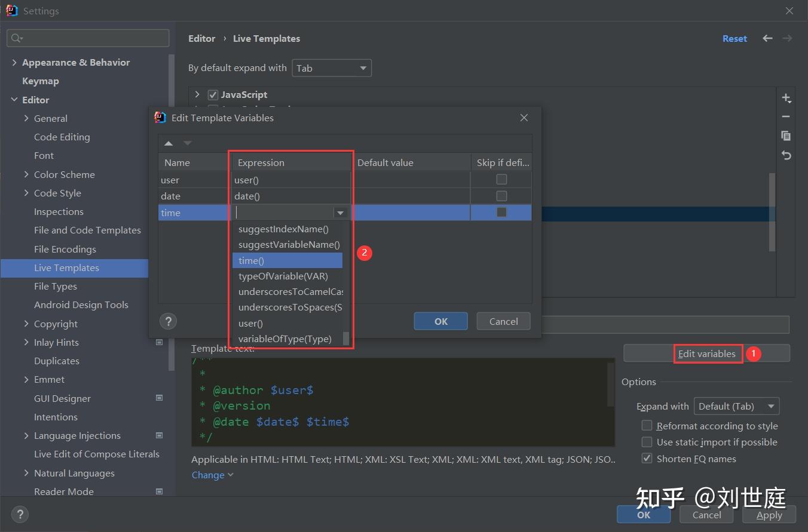The height and width of the screenshot is (532, 808).
Task: Click the Reader Mode project-level settings icon
Action: pyautogui.click(x=159, y=491)
